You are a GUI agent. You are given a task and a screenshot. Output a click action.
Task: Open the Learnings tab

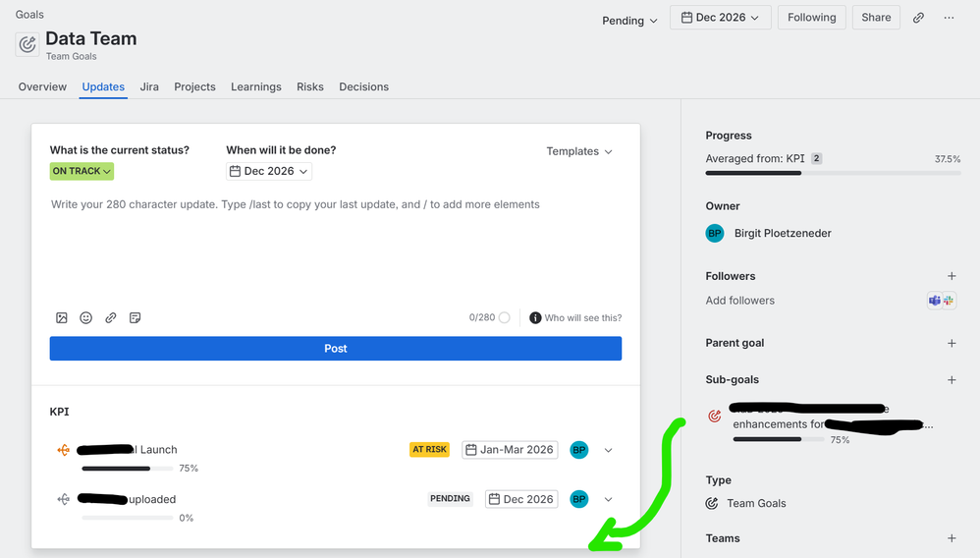(x=256, y=87)
